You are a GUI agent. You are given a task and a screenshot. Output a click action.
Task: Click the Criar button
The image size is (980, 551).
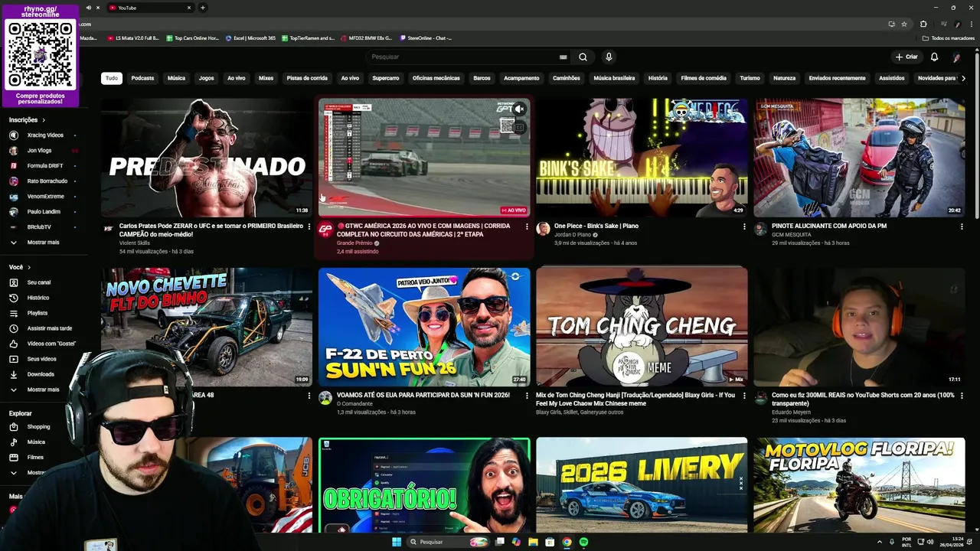(906, 57)
